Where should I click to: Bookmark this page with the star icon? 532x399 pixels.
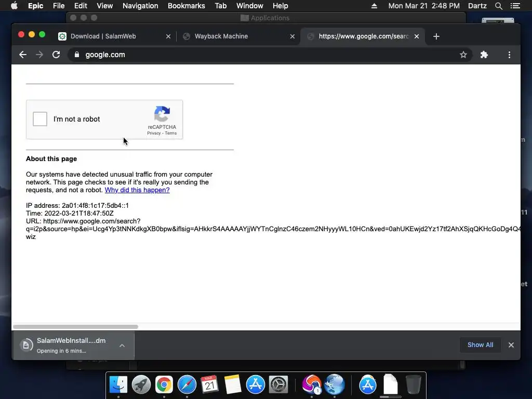pyautogui.click(x=463, y=55)
